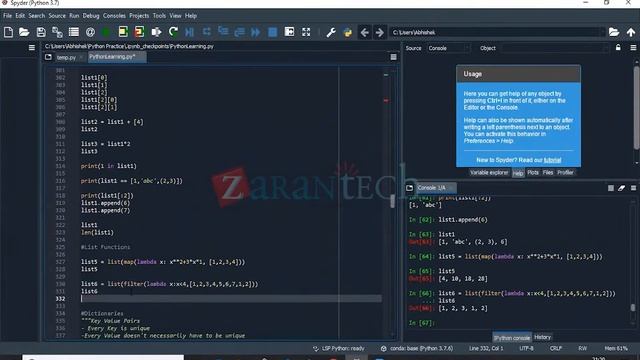Open Source Console dropdown
640x360 pixels.
pyautogui.click(x=448, y=48)
